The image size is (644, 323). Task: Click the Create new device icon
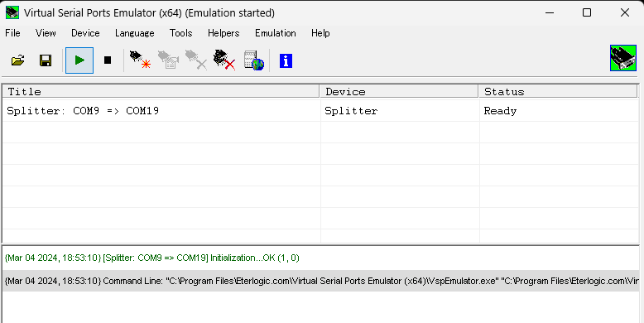point(140,60)
